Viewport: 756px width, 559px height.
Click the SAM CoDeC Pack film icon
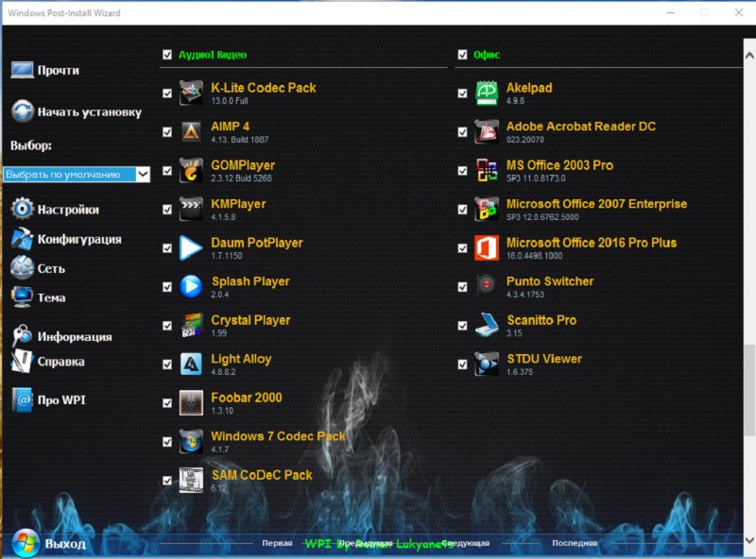point(191,481)
